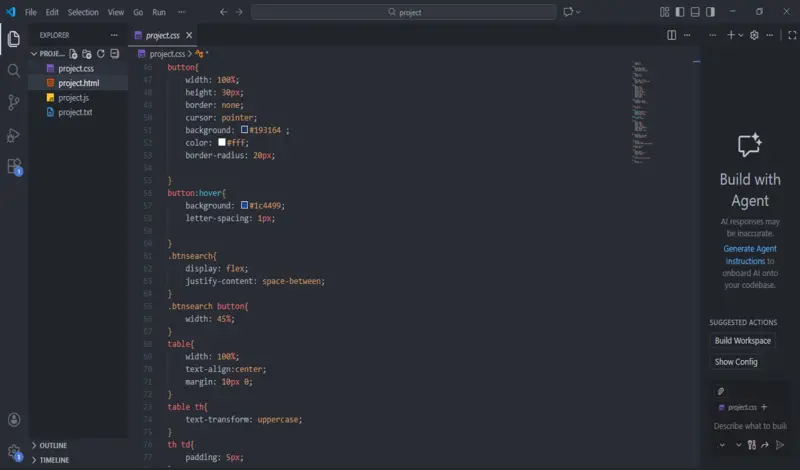The height and width of the screenshot is (470, 800).
Task: Click the Describe what to build chat input
Action: 749,426
